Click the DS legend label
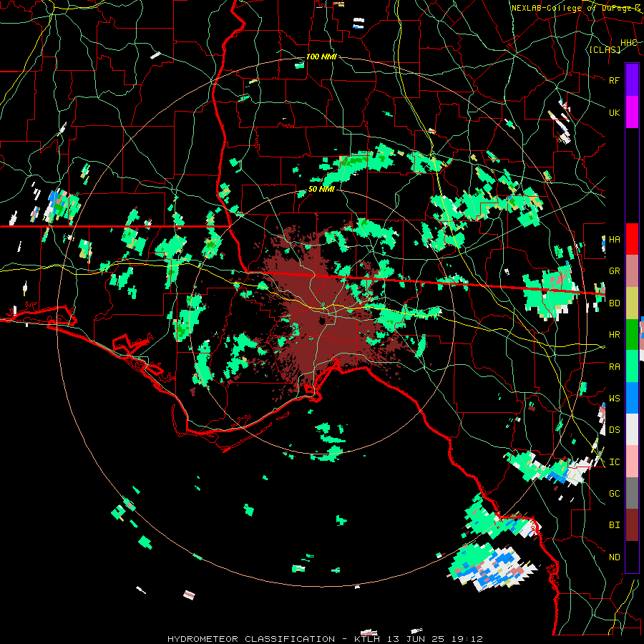The width and height of the screenshot is (644, 644). click(x=614, y=429)
